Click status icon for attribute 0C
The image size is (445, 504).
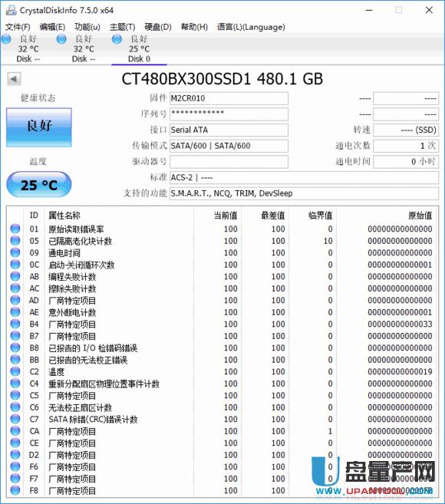15,264
